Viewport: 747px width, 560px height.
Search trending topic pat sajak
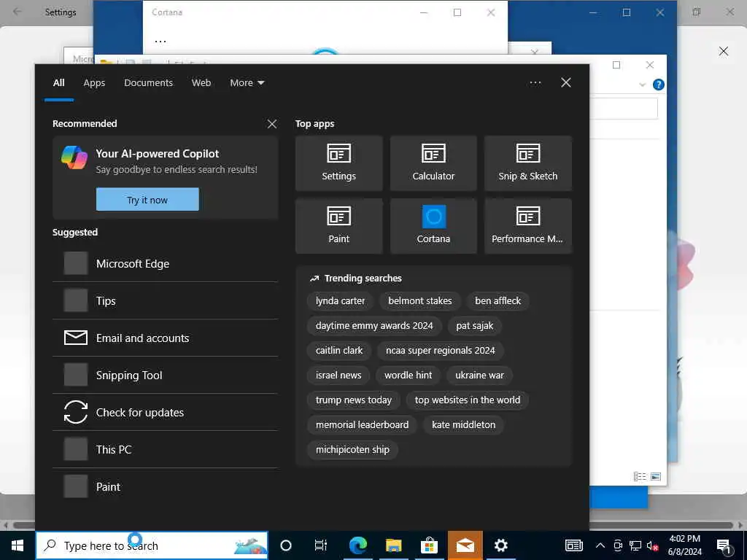click(x=474, y=326)
